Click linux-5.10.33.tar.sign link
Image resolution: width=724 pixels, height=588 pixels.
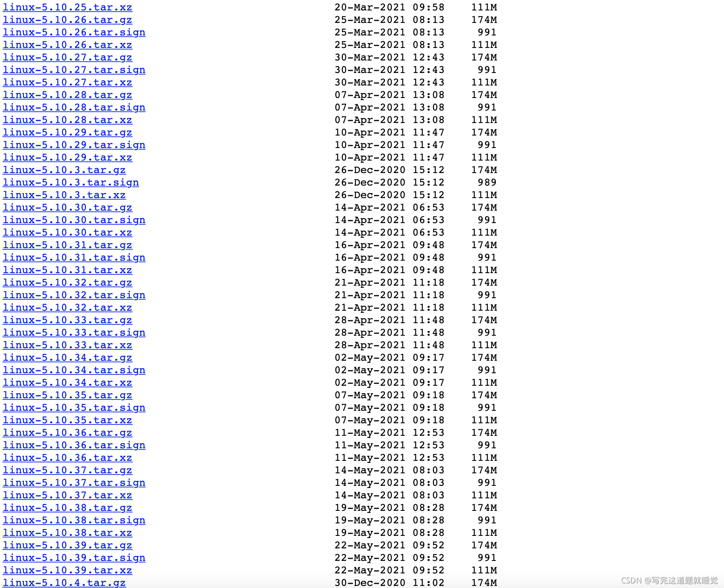click(x=74, y=333)
